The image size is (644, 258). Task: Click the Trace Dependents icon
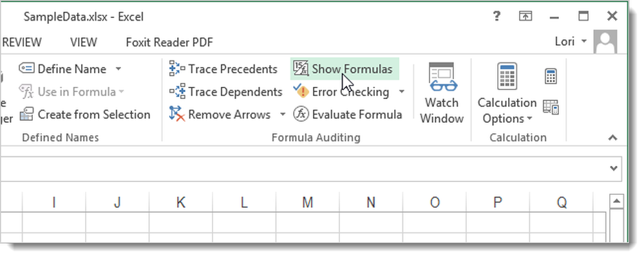point(177,91)
